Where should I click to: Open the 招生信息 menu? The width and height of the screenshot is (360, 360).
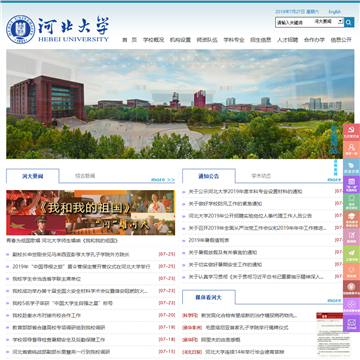click(261, 40)
